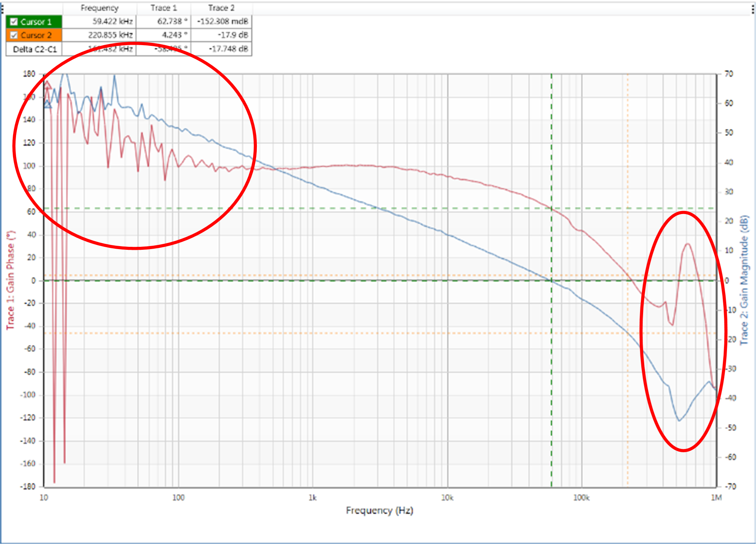
Task: Click the green Cursor 1 label cell
Action: [x=36, y=22]
